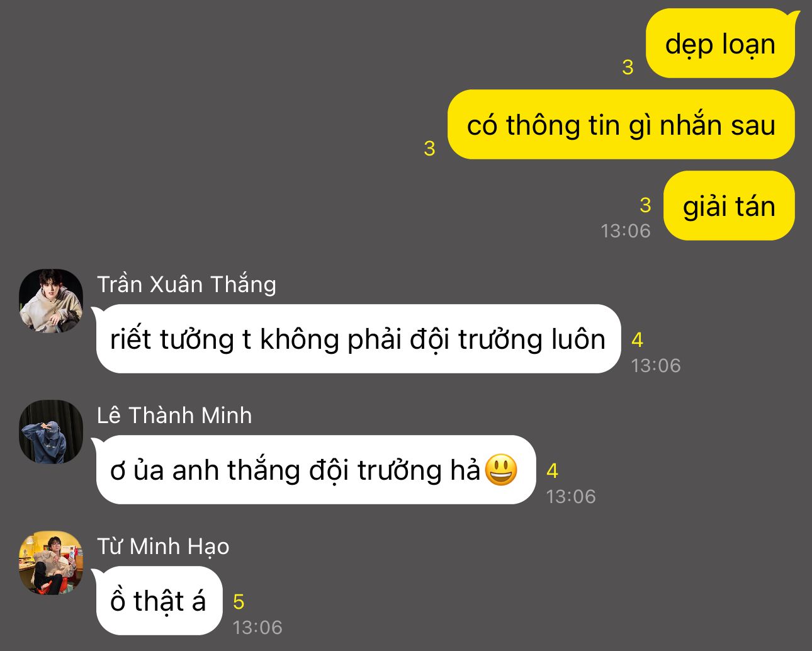This screenshot has width=812, height=651.
Task: Select the yellow 'giải tán' message bubble
Action: (729, 206)
